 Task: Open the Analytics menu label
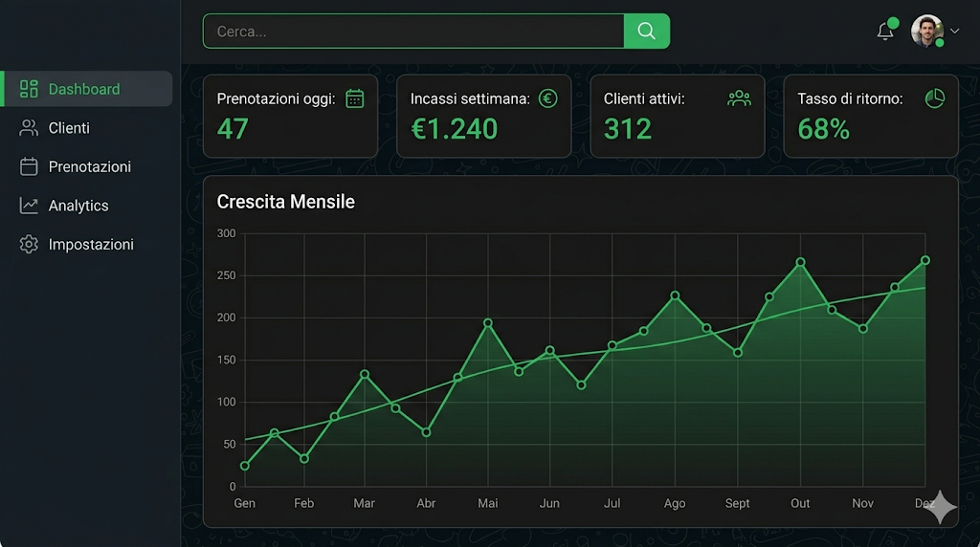click(x=78, y=206)
